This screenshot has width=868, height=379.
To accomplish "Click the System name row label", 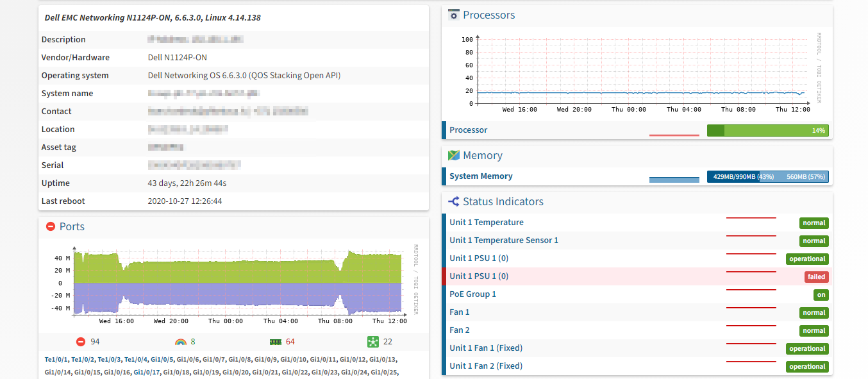I will (x=67, y=93).
